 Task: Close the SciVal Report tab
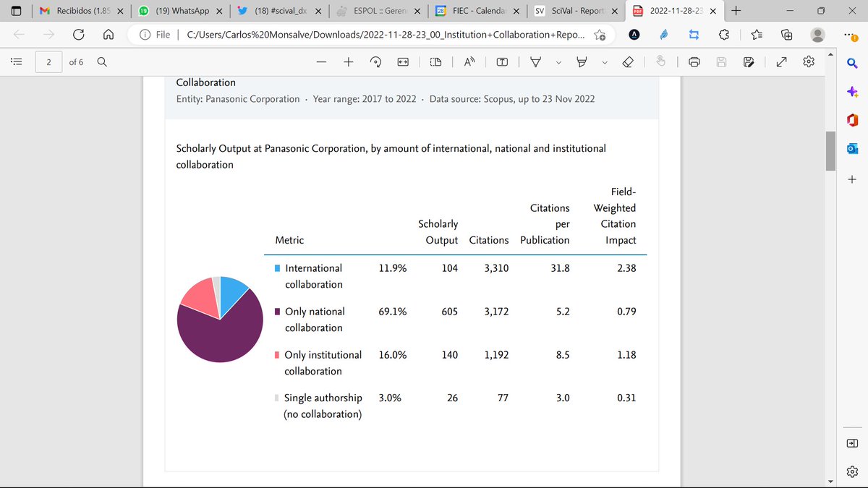click(615, 11)
